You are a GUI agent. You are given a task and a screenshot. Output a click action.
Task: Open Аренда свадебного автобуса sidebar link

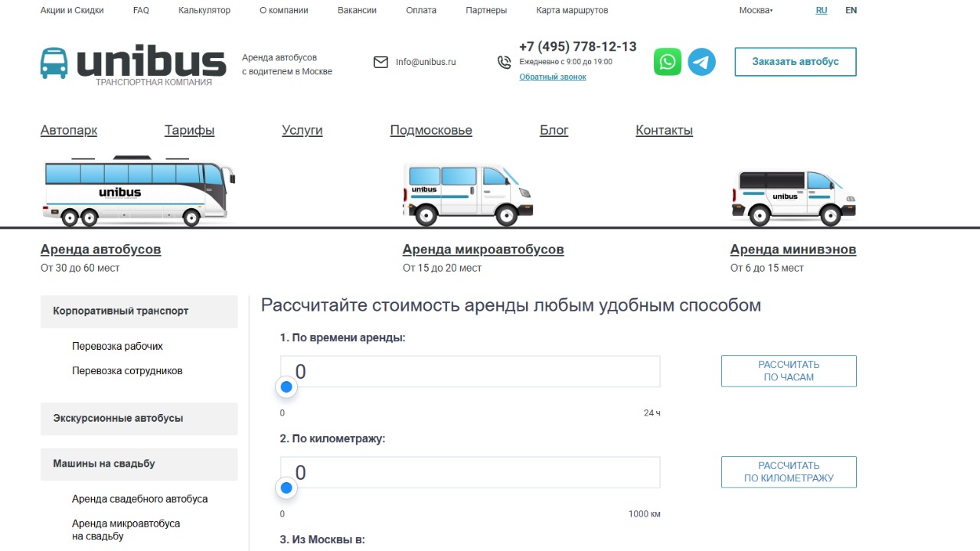140,499
